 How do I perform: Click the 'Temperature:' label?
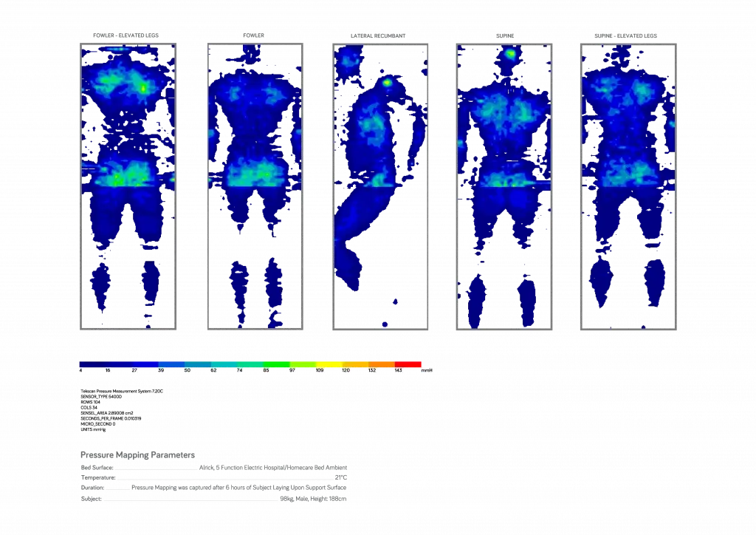(x=98, y=477)
